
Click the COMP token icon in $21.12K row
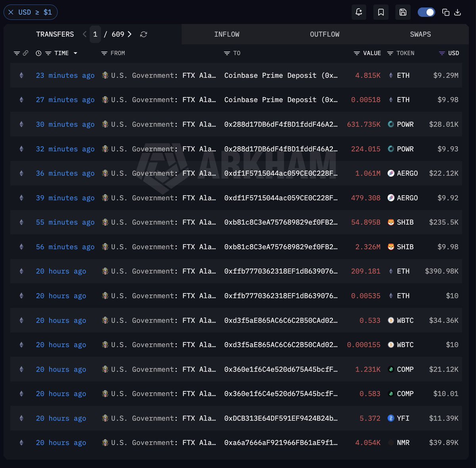[x=391, y=369]
